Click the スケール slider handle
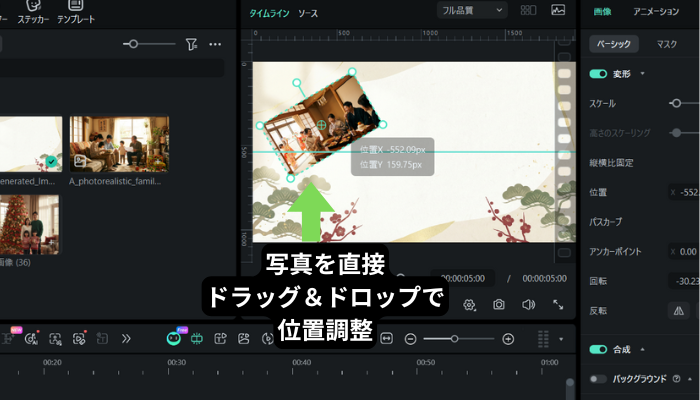 [676, 103]
